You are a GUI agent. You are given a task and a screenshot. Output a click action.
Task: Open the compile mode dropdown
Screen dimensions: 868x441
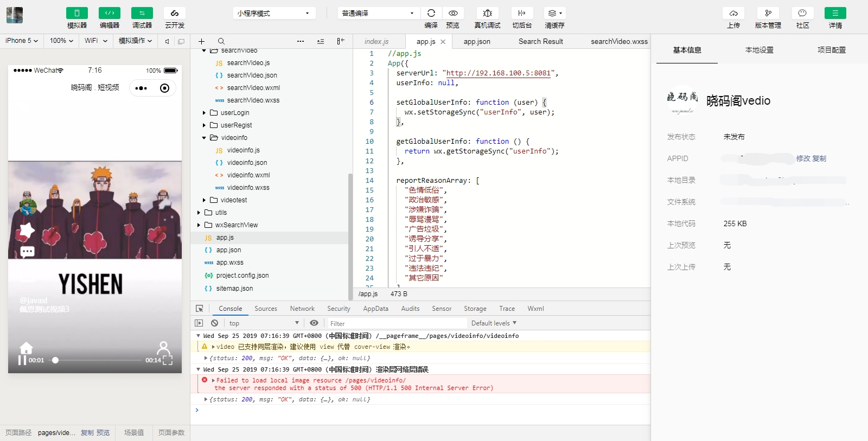pyautogui.click(x=379, y=13)
